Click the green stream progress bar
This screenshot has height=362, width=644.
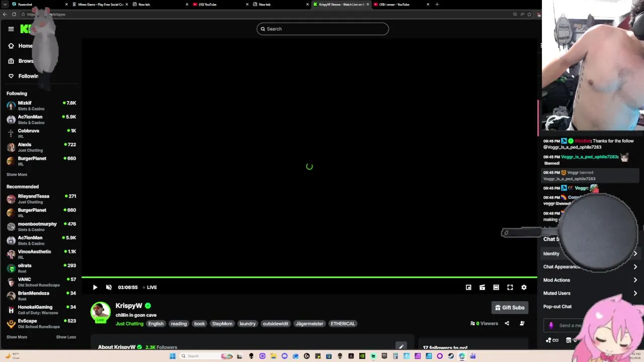pos(309,277)
